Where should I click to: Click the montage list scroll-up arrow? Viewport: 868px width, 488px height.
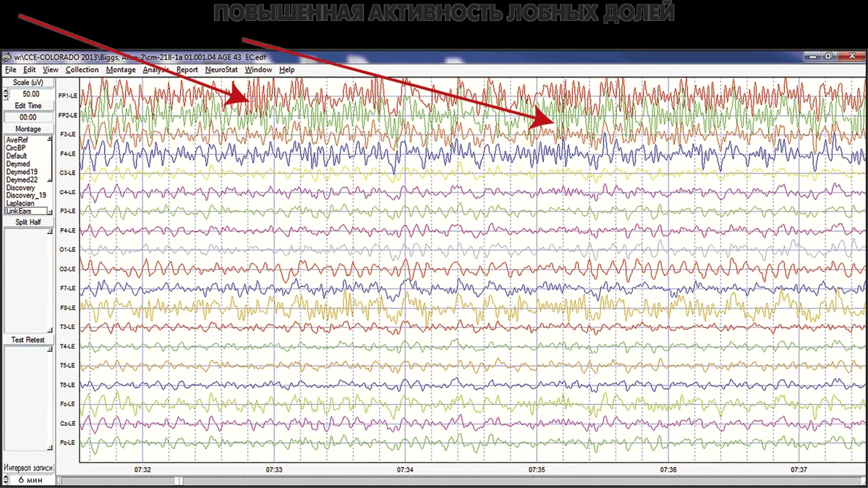[x=51, y=139]
